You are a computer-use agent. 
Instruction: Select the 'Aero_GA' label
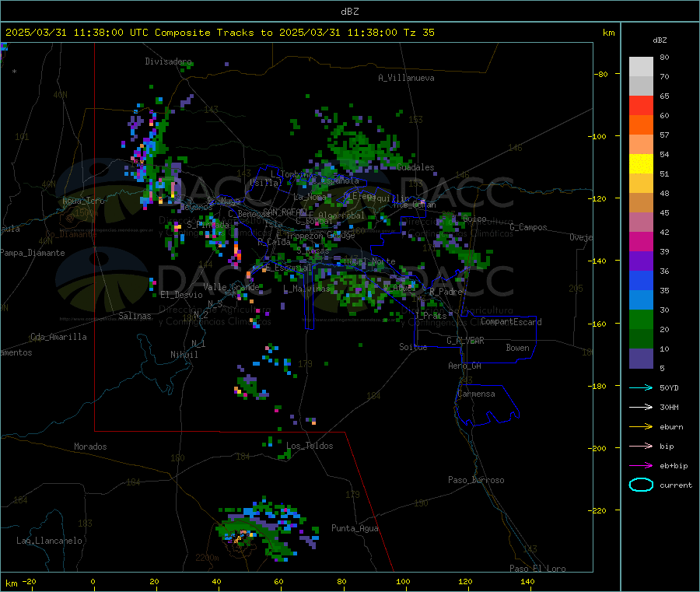pos(464,366)
